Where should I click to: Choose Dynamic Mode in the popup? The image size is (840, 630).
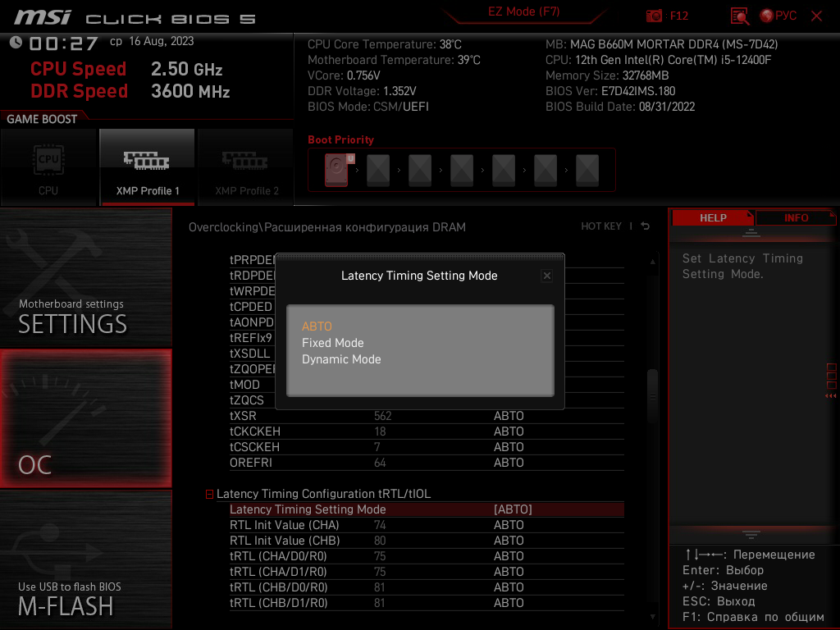(341, 359)
